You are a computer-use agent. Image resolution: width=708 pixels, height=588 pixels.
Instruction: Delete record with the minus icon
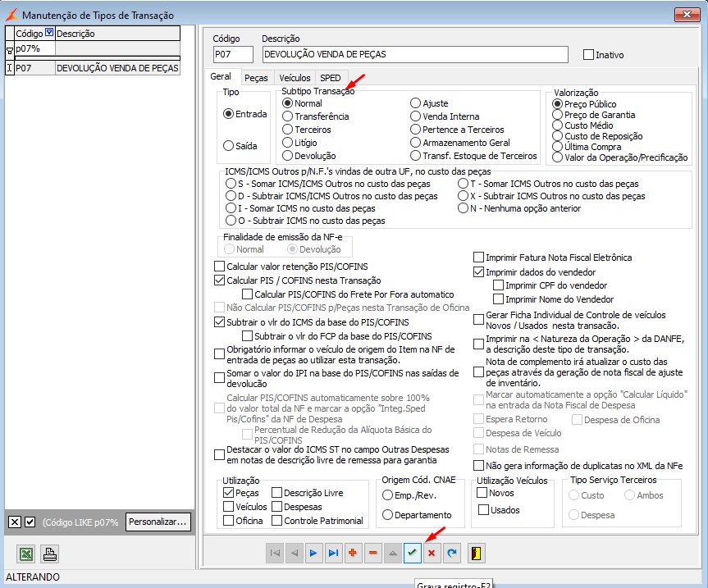coord(373,553)
